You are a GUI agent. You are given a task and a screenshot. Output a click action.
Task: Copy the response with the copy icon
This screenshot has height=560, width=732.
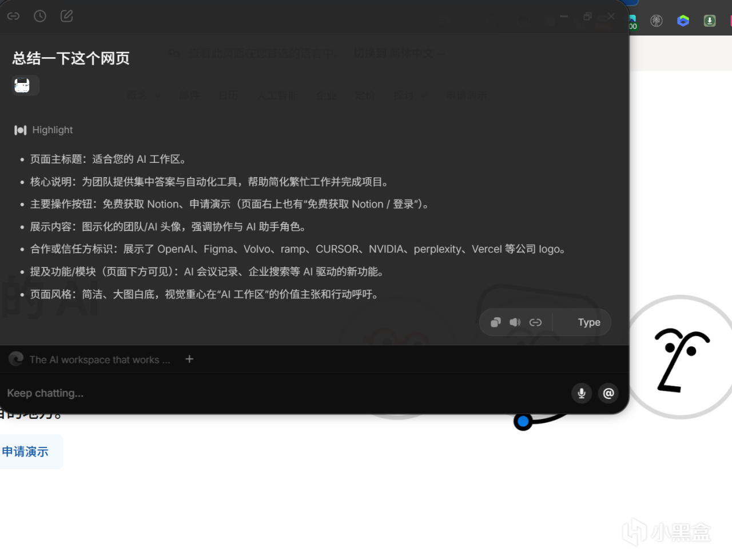click(496, 322)
